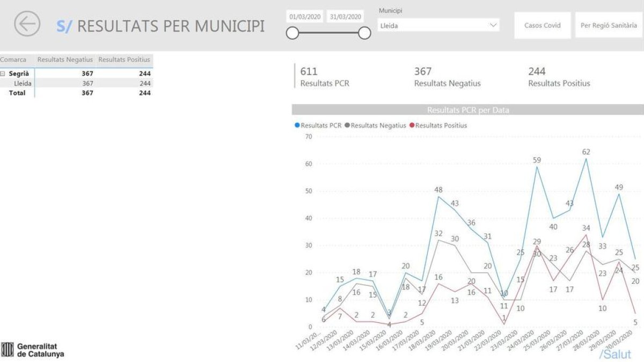Click the gray dot beside Resultats Negatius legend
Viewport: 644px width, 362px height.
click(346, 125)
